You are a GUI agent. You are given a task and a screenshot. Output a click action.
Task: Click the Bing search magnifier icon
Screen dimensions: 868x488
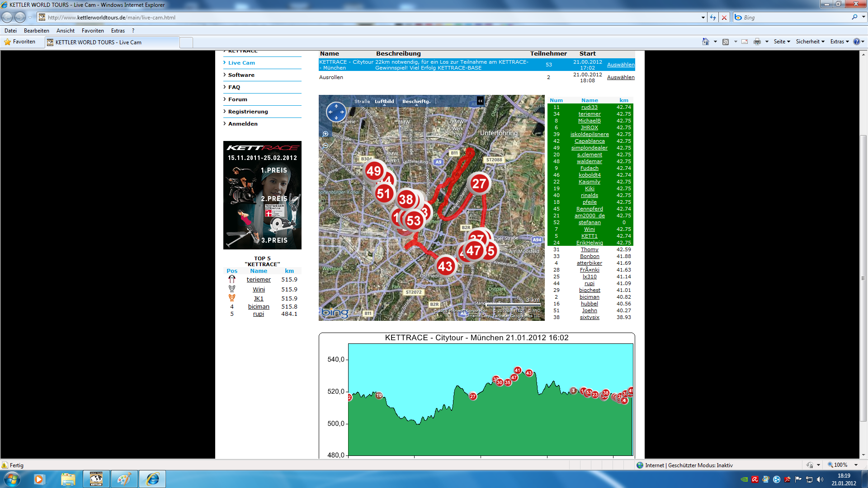coord(854,17)
